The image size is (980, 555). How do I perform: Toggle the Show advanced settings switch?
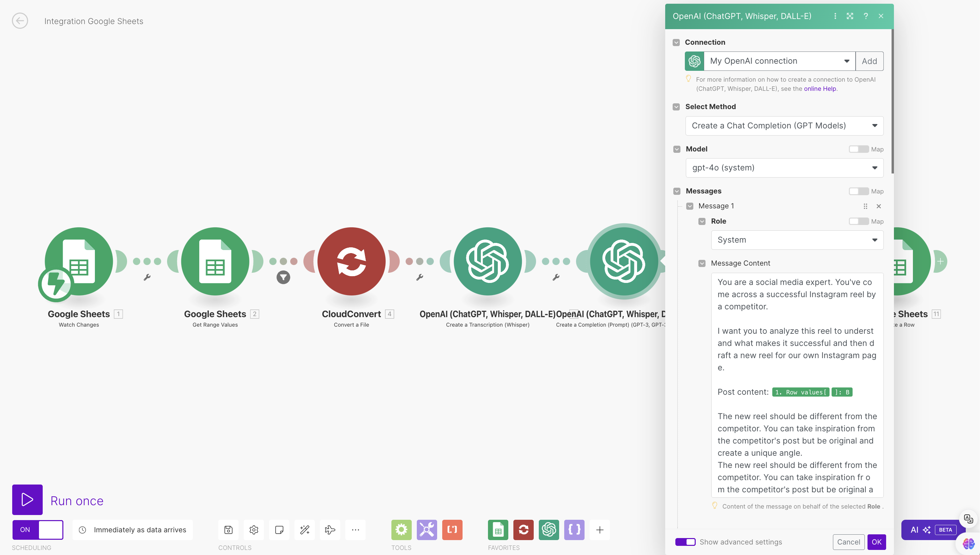[x=685, y=541]
